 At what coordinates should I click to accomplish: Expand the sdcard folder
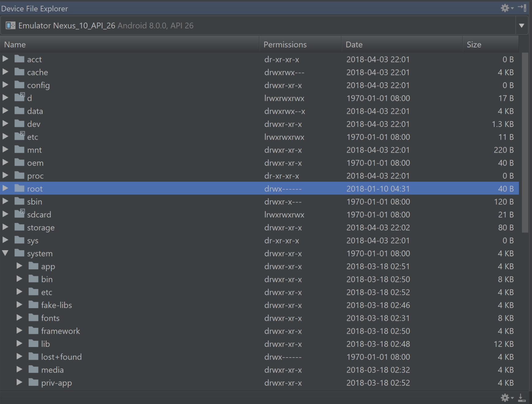(x=5, y=214)
